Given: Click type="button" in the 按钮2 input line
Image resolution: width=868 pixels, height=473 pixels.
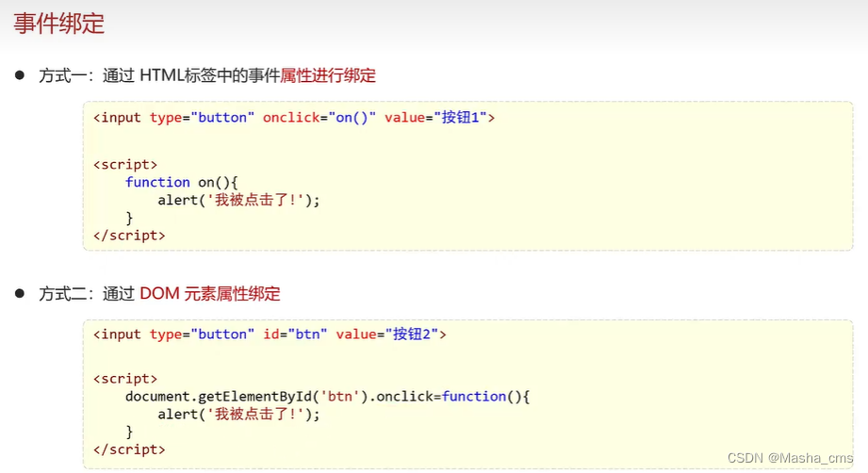Looking at the screenshot, I should coord(202,334).
